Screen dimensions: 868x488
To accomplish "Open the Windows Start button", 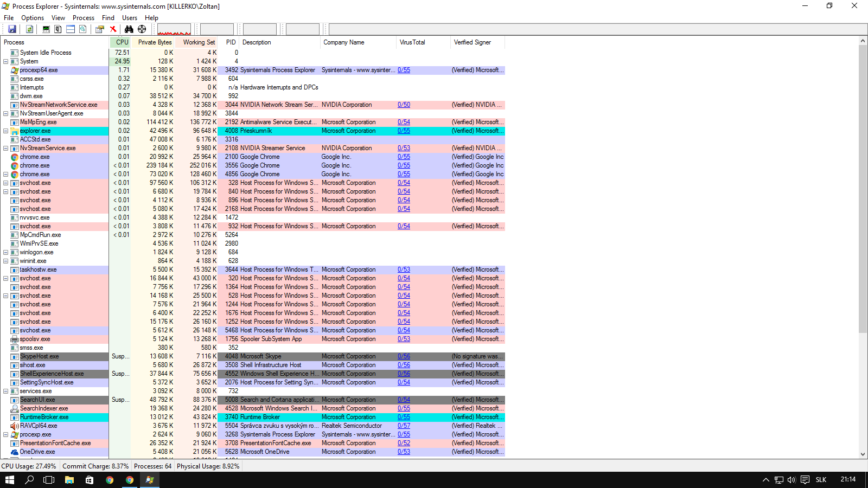I will click(x=10, y=480).
